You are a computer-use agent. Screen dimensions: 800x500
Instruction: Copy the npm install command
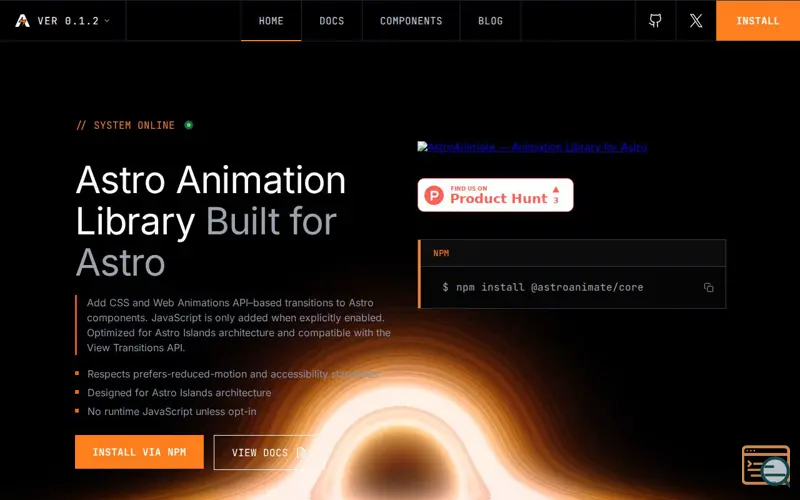click(x=708, y=287)
